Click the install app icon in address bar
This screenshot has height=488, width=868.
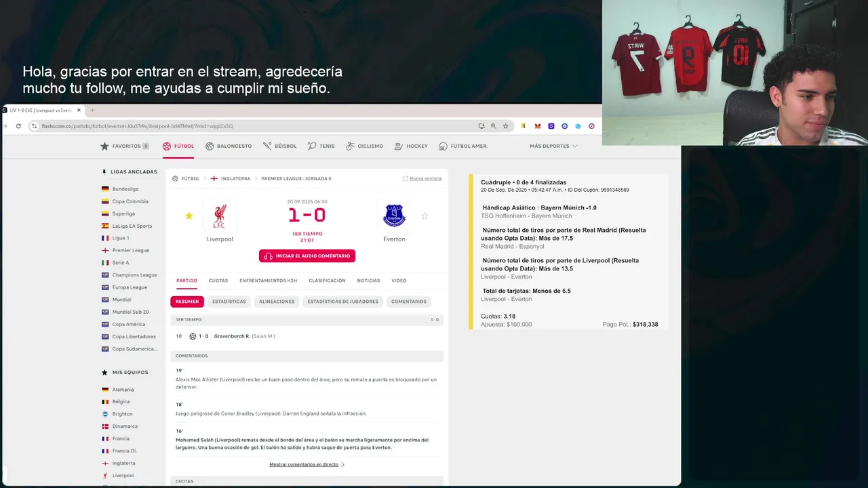(x=481, y=126)
